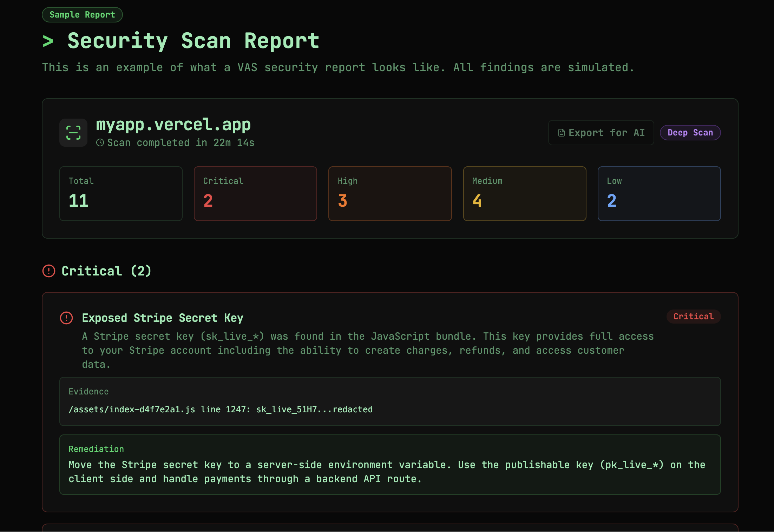
Task: Collapse the Exposed Stripe Secret Key card
Action: 163,318
